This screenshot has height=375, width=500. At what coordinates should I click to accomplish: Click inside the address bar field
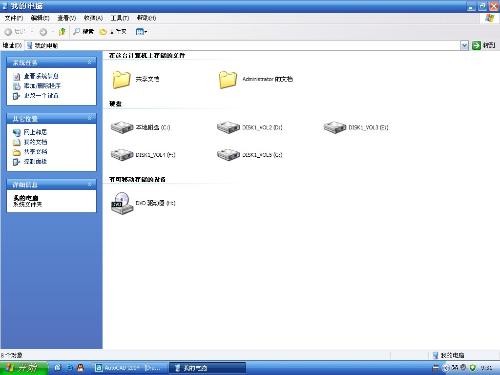pos(243,45)
